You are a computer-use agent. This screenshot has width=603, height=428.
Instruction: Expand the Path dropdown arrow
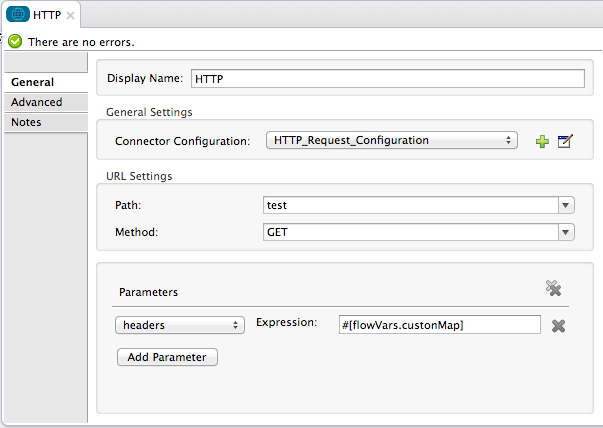pyautogui.click(x=566, y=205)
